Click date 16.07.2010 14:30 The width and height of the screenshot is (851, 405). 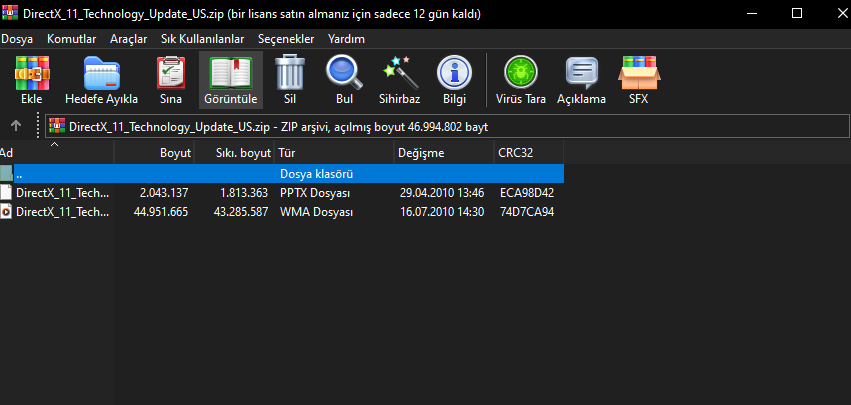click(x=442, y=211)
